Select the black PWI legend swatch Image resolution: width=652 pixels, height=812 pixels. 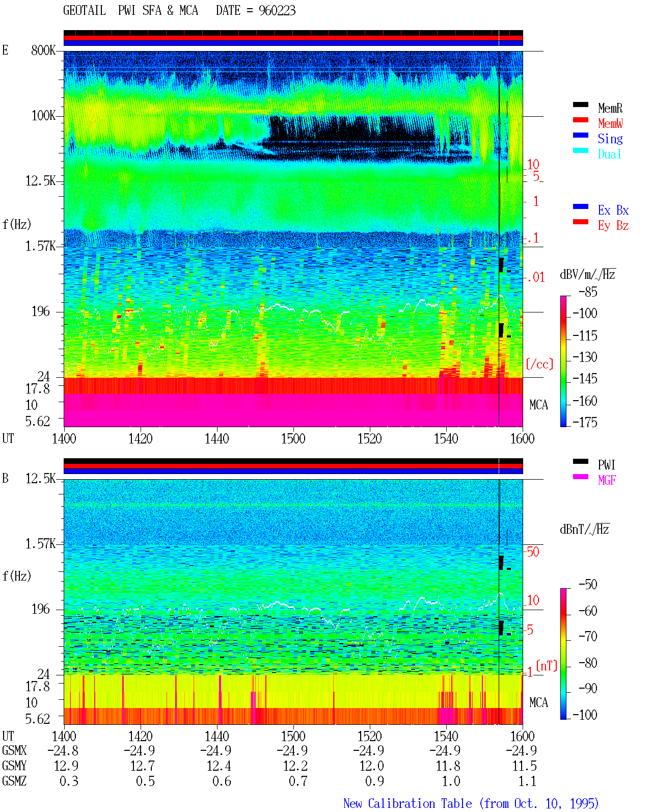click(x=581, y=462)
